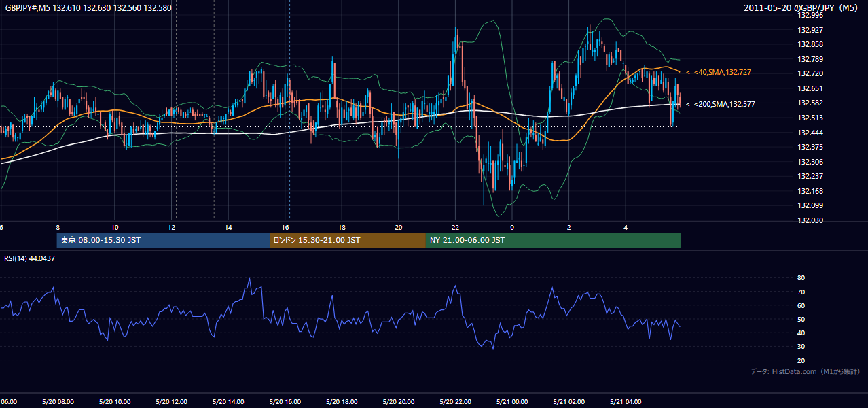The image size is (868, 408).
Task: Click the bottom time label 5/20 14:00
Action: [228, 402]
